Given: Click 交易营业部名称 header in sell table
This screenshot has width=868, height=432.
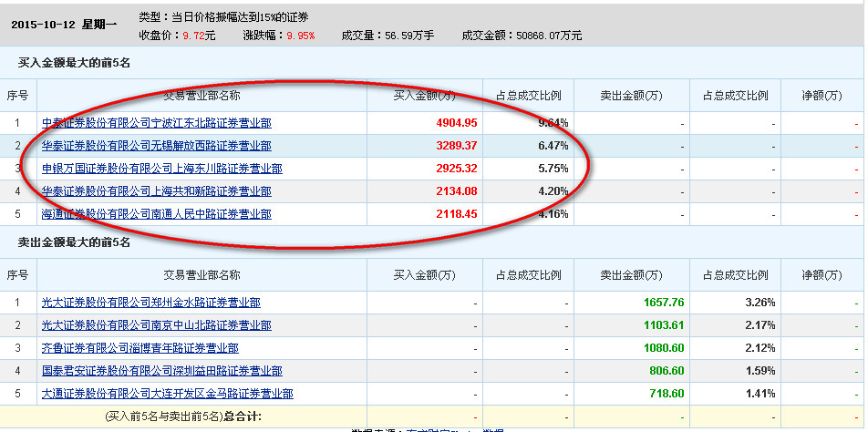Looking at the screenshot, I should point(201,275).
